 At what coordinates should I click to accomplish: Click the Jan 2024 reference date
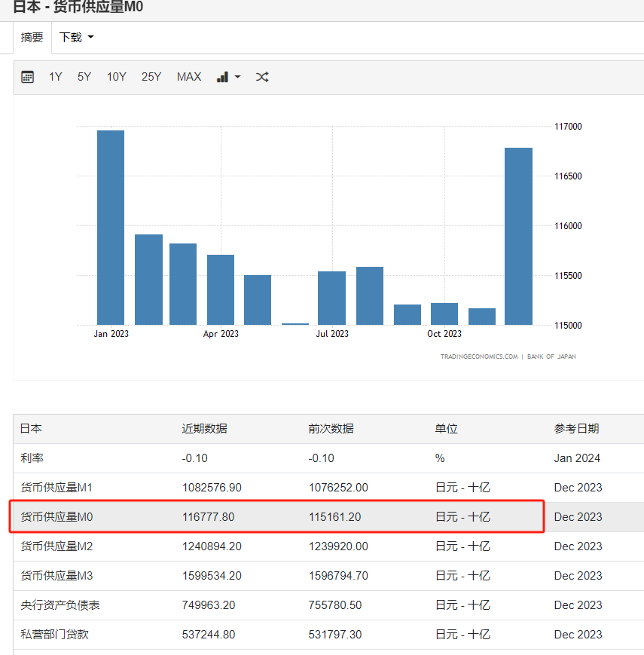[577, 458]
